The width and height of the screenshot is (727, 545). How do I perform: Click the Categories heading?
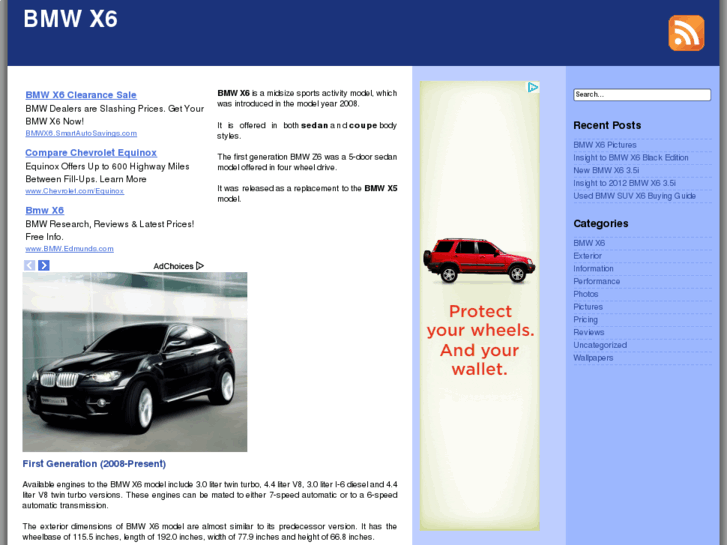point(601,224)
